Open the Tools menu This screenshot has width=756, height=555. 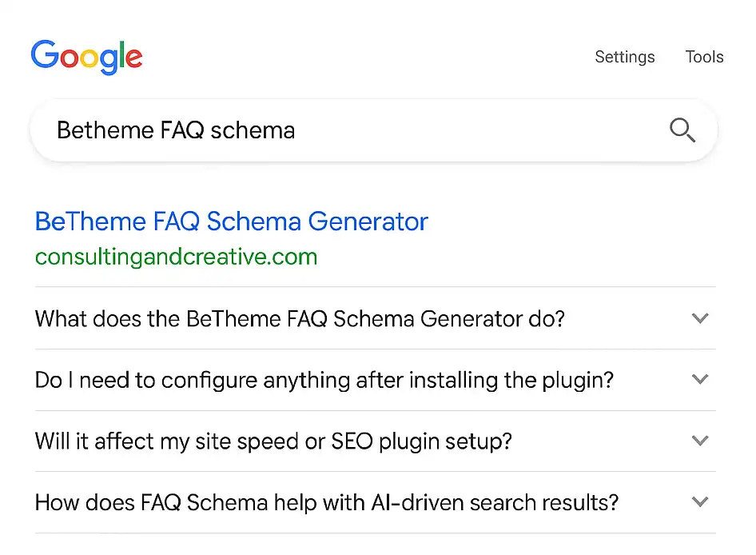tap(704, 57)
